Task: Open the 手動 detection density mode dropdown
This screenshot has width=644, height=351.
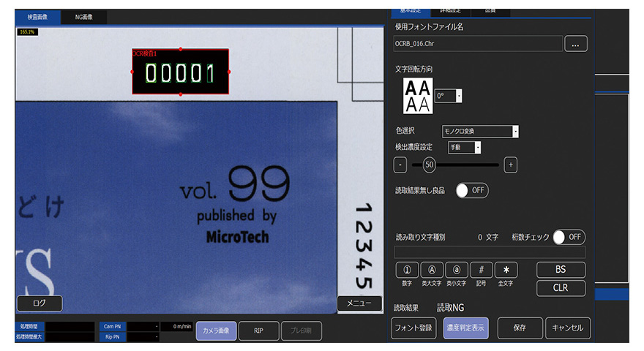Action: click(x=464, y=148)
